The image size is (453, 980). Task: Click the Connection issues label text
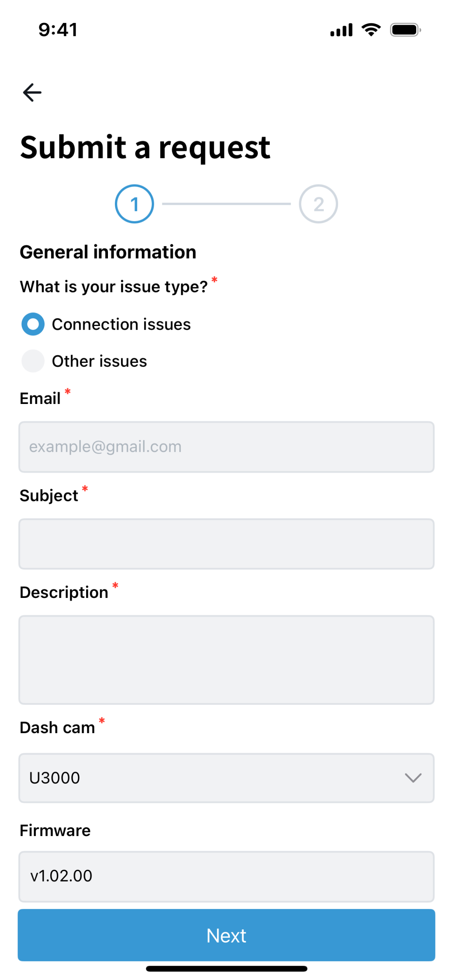click(x=121, y=324)
